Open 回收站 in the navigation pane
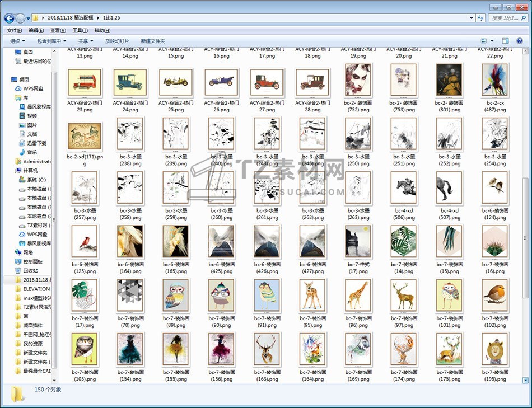Viewport: 532px width, 408px height. [26, 271]
